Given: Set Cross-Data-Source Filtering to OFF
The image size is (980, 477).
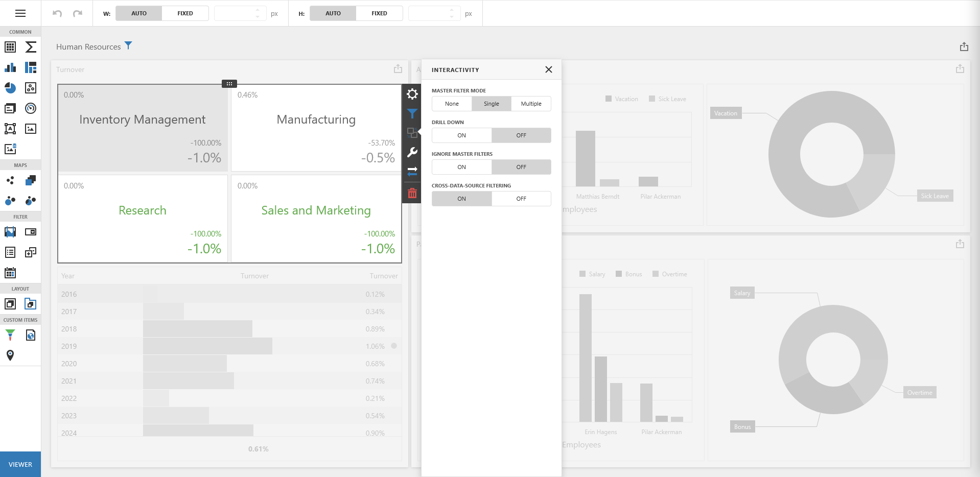Looking at the screenshot, I should pyautogui.click(x=521, y=199).
